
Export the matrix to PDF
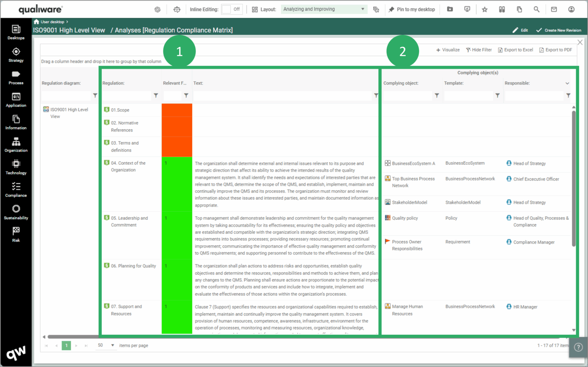click(x=555, y=50)
